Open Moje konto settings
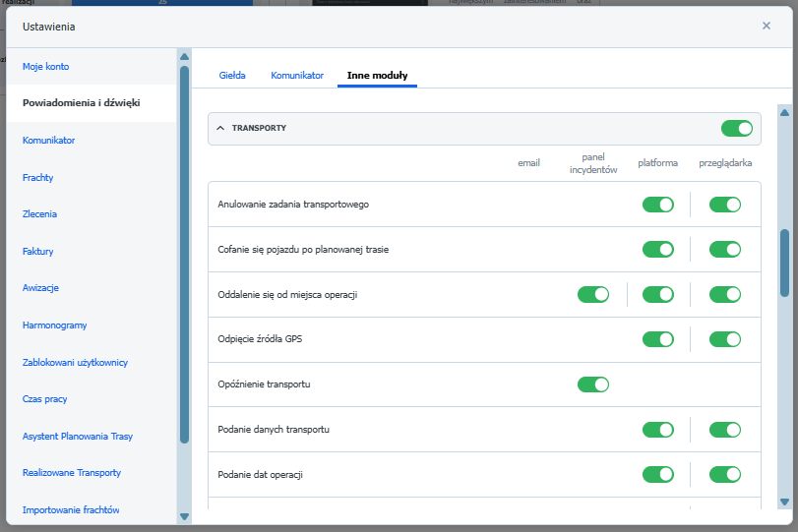The height and width of the screenshot is (532, 798). (46, 67)
